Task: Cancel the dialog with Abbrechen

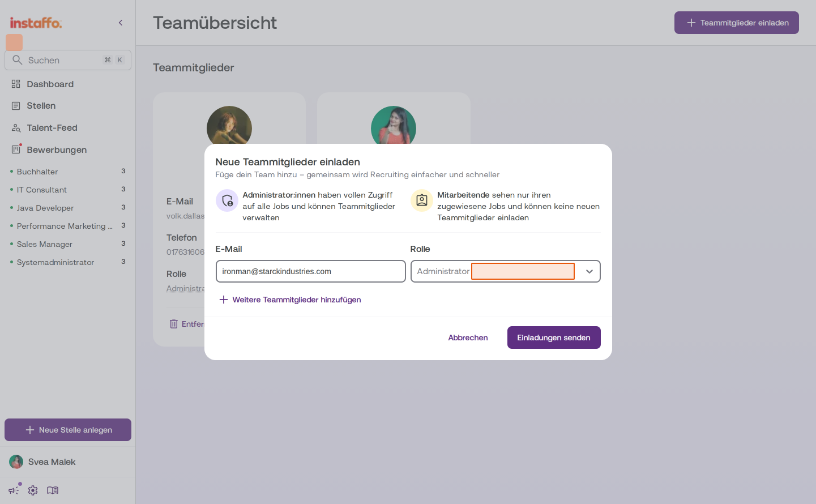Action: [x=468, y=338]
